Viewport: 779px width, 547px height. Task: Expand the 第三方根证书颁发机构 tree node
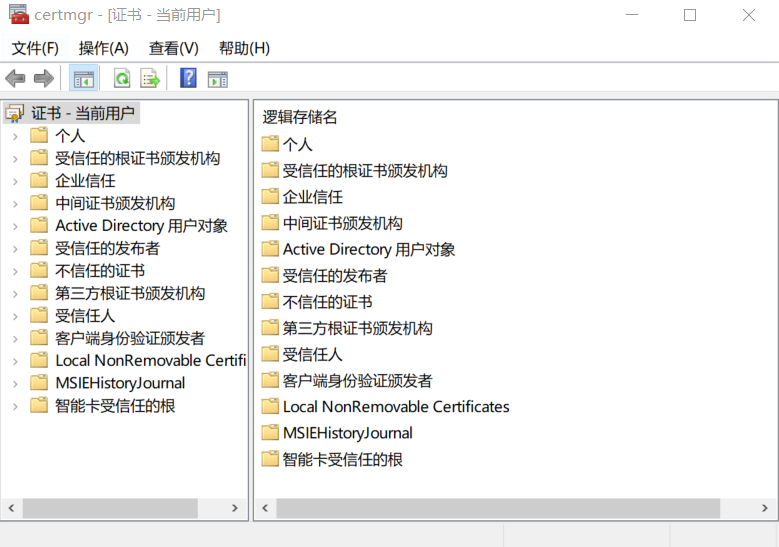tap(15, 294)
